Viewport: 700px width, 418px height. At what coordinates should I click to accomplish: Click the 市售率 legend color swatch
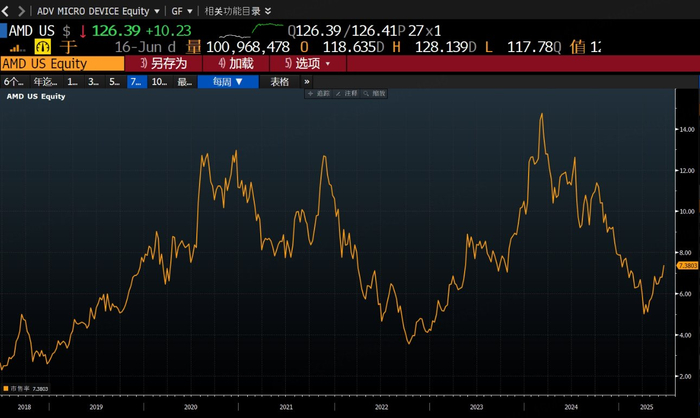pyautogui.click(x=6, y=389)
